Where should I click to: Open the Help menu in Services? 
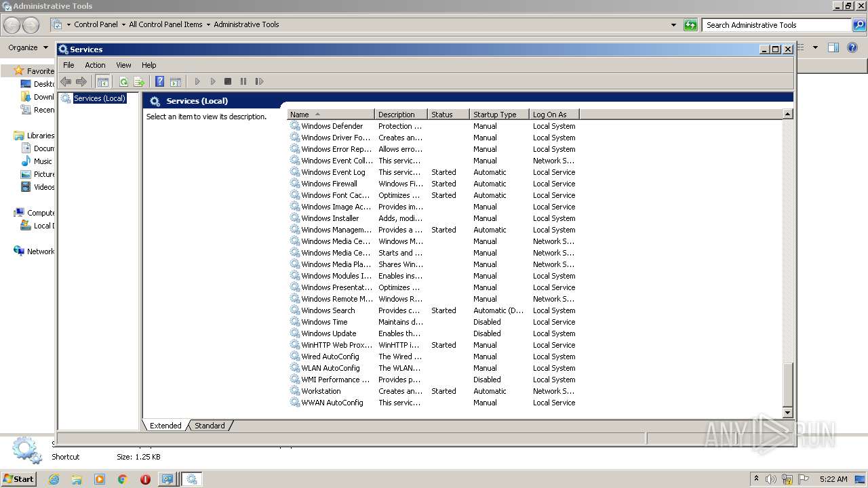(149, 65)
